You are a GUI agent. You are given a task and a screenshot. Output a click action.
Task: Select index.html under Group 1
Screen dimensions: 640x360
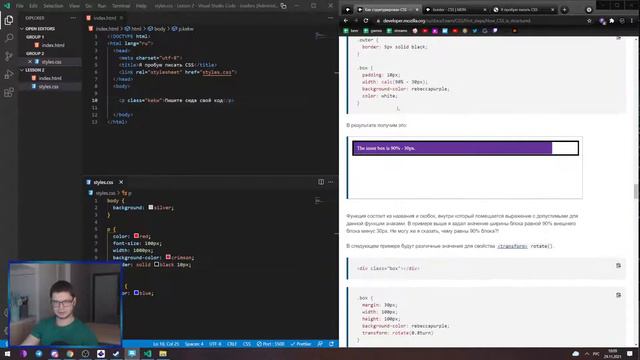[x=53, y=45]
